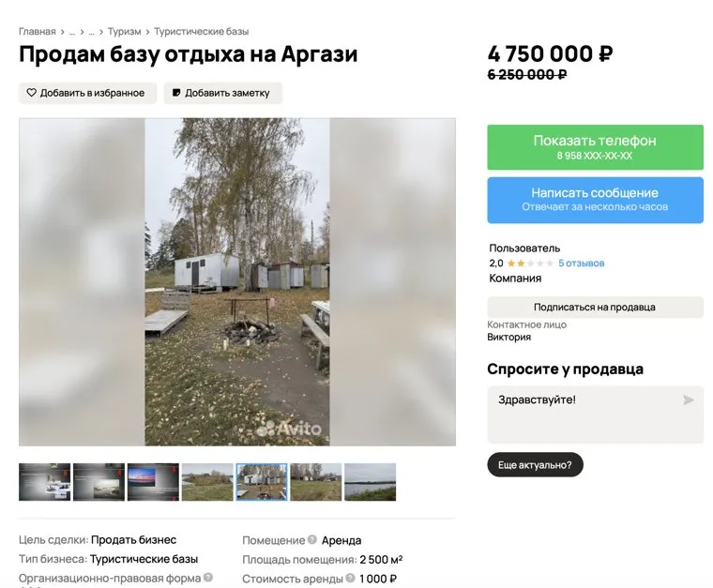Open help icon next to Помещение
Image resolution: width=713 pixels, height=588 pixels.
tap(311, 539)
